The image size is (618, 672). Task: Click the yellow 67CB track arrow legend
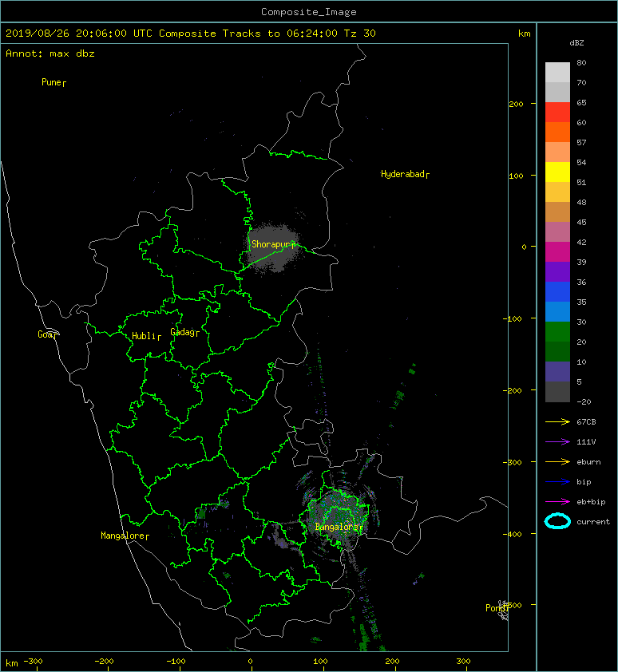tap(557, 422)
